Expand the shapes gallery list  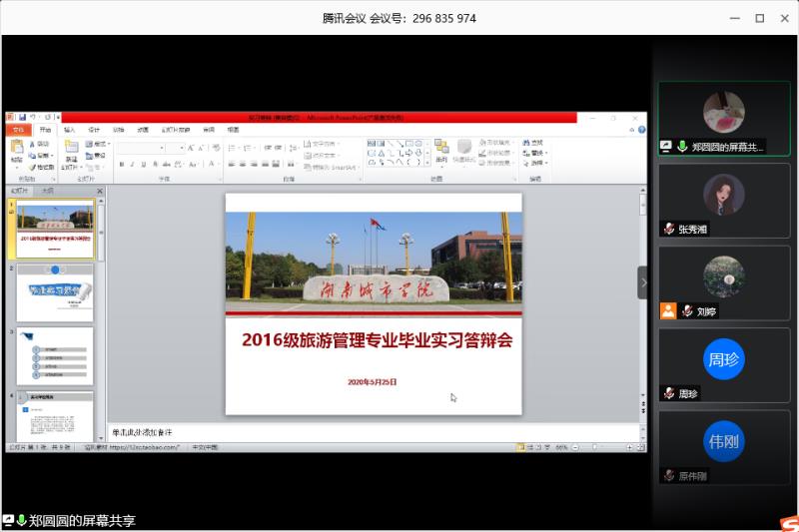(x=427, y=163)
